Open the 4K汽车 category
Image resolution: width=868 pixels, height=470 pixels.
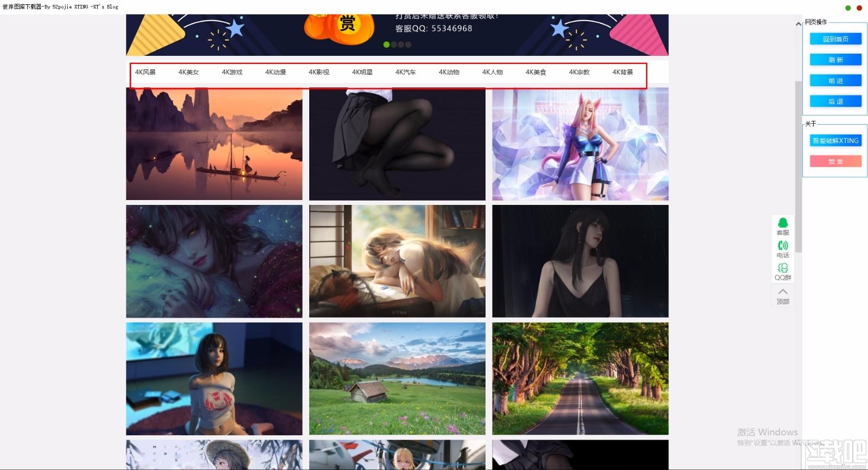point(406,72)
